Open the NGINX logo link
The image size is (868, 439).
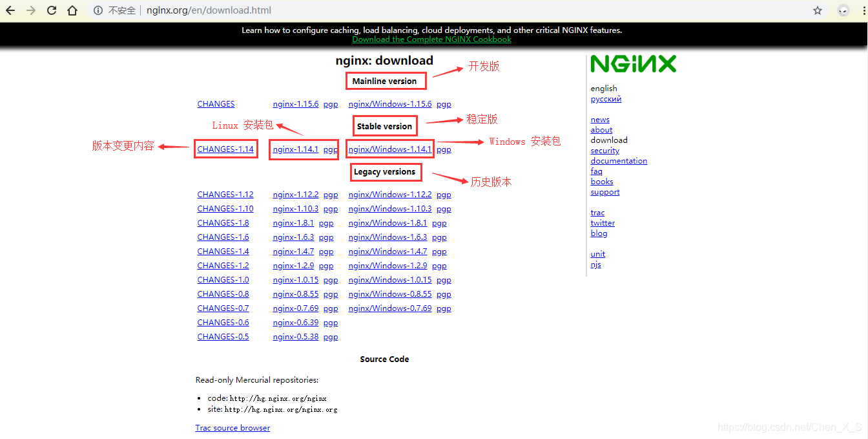coord(633,64)
